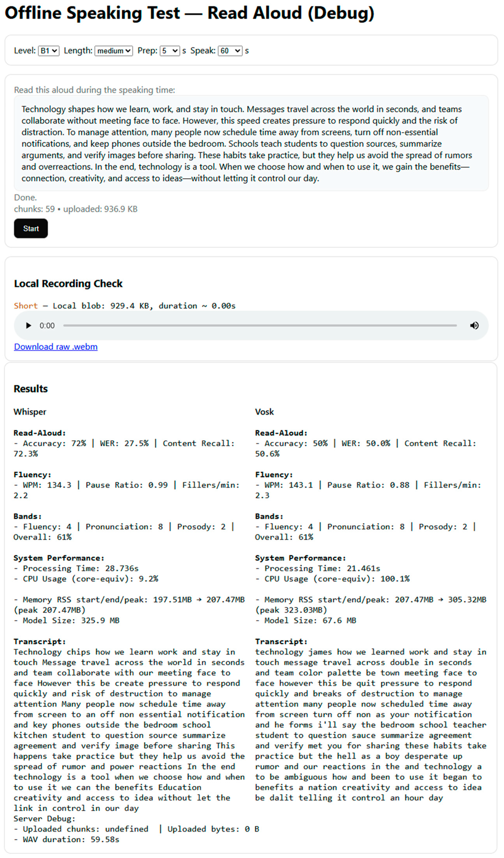Play the local recording audio
Screen dimensions: 504x858
point(29,326)
